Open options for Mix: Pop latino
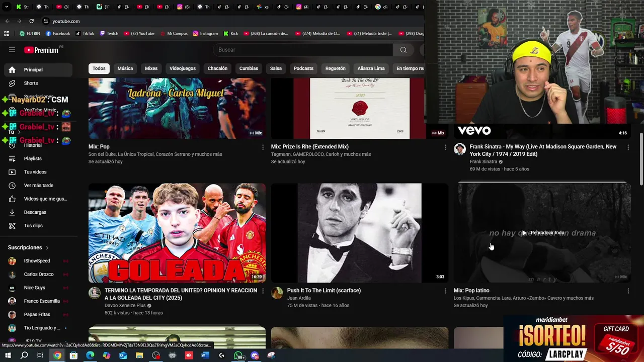644x362 pixels. point(628,291)
